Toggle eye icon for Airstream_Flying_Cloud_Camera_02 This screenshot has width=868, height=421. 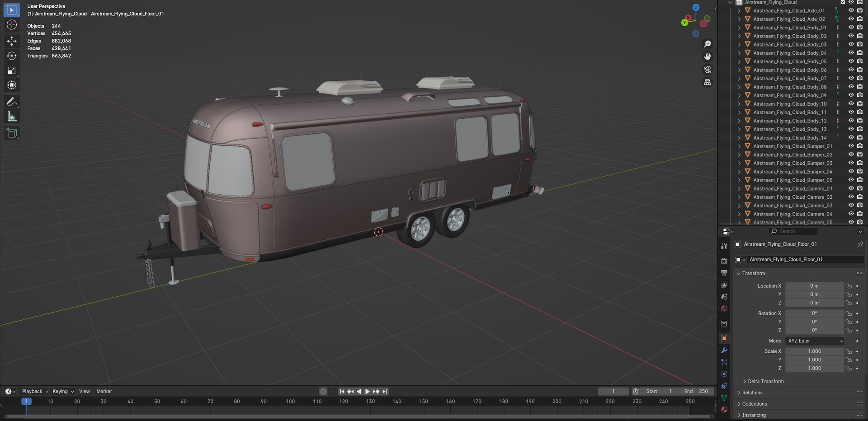[851, 197]
